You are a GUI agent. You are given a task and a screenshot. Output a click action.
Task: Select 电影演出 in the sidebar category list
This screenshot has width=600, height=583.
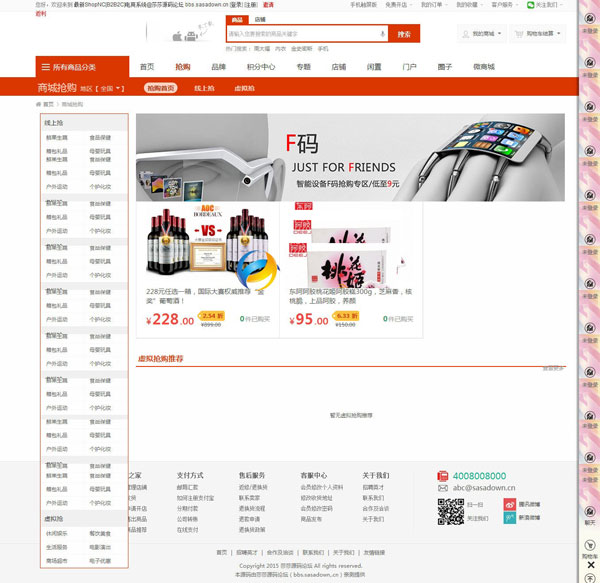[x=100, y=547]
